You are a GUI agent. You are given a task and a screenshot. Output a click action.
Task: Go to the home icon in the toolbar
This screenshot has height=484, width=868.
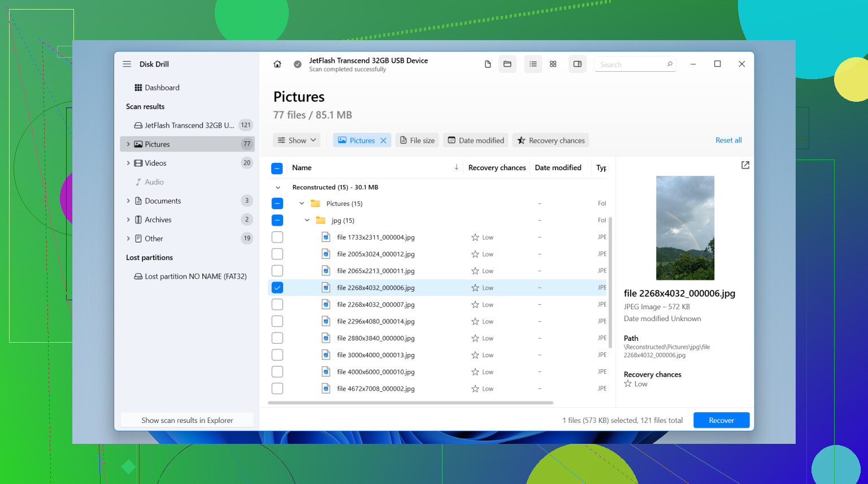(x=277, y=64)
